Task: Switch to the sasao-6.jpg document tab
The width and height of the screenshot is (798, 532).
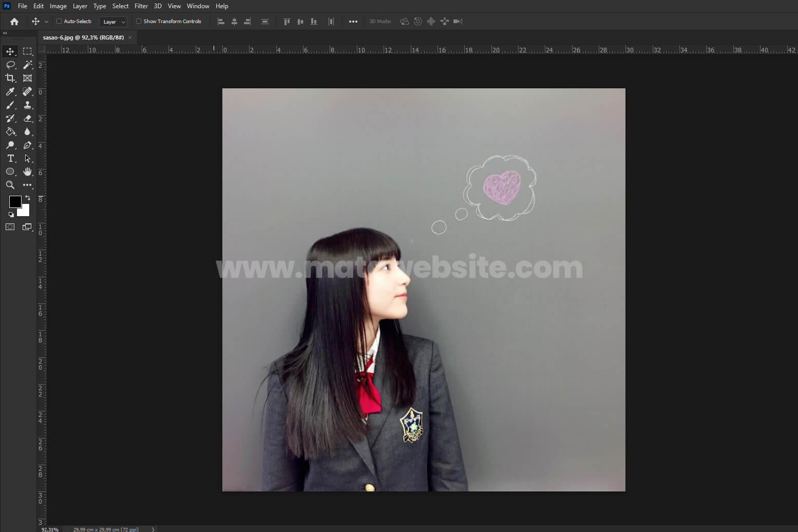Action: click(83, 37)
